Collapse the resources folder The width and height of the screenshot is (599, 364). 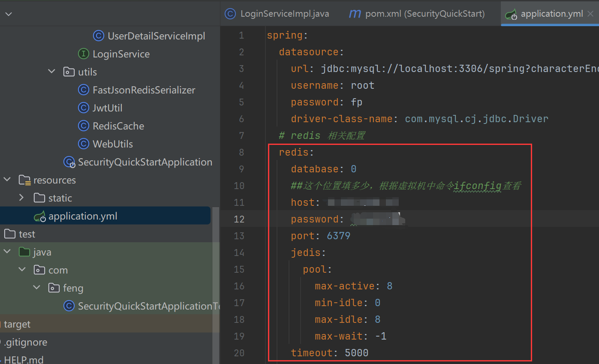pos(7,180)
